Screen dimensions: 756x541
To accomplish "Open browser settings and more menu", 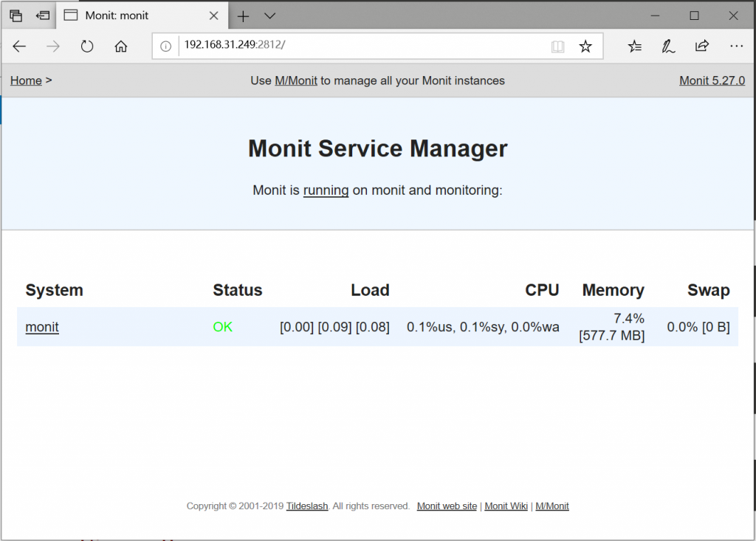I will [x=736, y=46].
